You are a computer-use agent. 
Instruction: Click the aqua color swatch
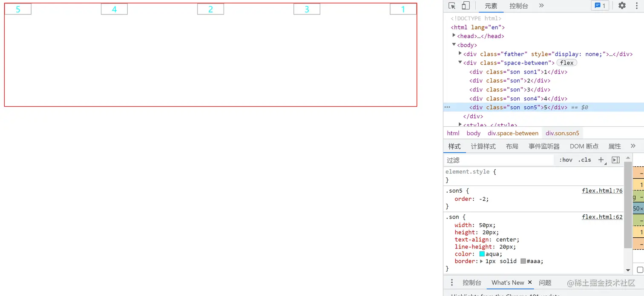(482, 254)
